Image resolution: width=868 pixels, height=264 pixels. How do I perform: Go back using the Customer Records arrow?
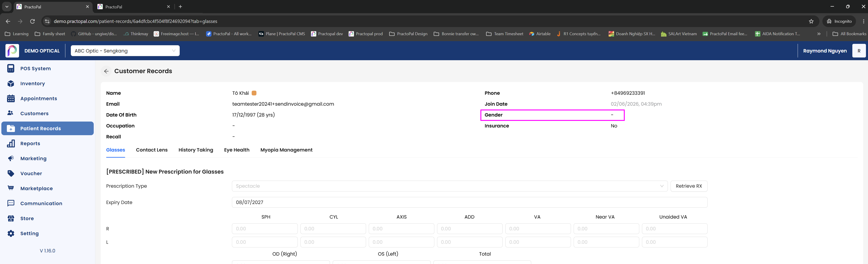(106, 71)
